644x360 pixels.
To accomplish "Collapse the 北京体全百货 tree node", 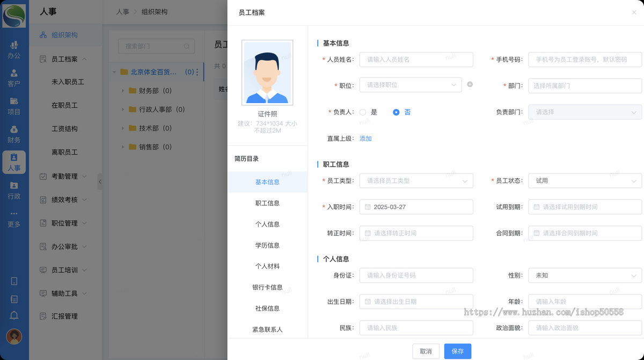I will (x=113, y=72).
